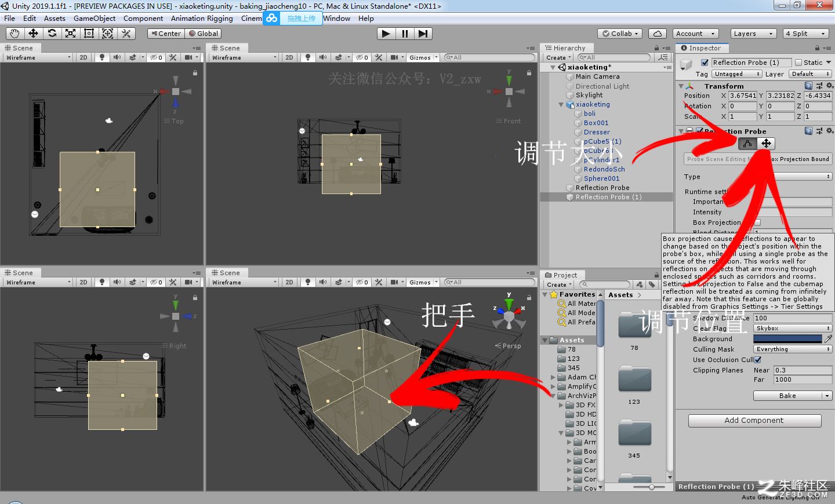Open the Window menu

coord(336,18)
